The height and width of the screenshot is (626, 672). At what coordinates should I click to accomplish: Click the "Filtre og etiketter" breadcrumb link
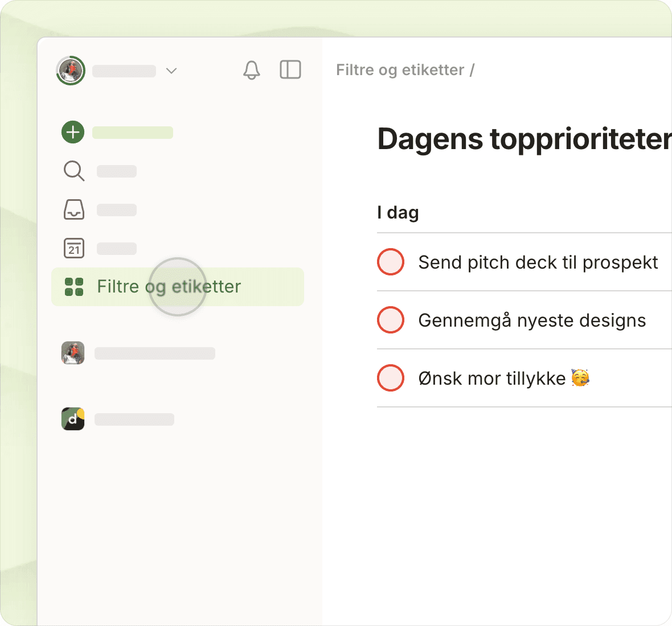pyautogui.click(x=400, y=70)
